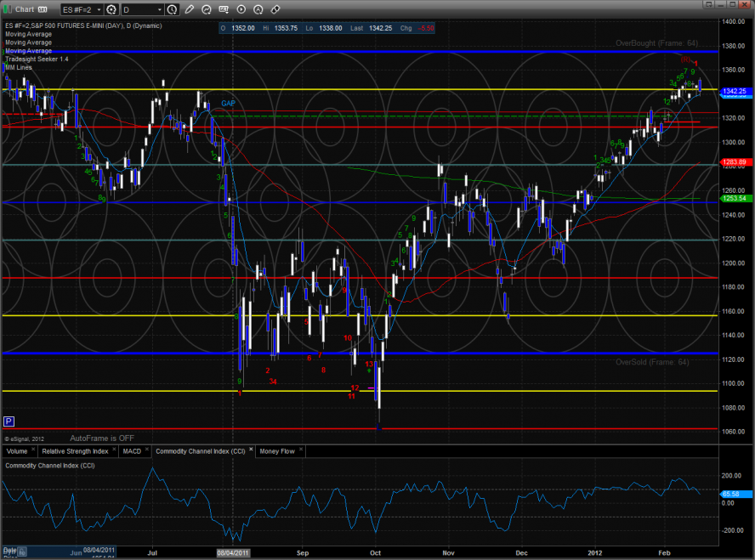The height and width of the screenshot is (560, 755).
Task: Click the circled A alerts icon
Action: [x=258, y=9]
